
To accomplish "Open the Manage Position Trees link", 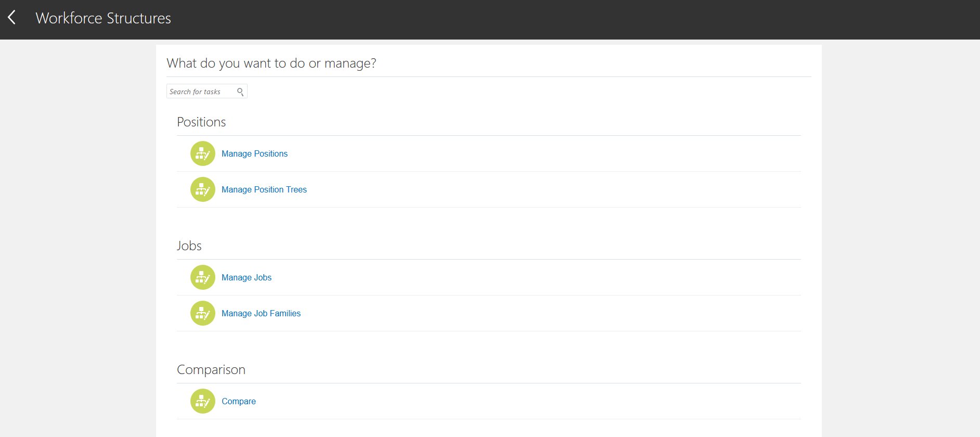I will (264, 189).
